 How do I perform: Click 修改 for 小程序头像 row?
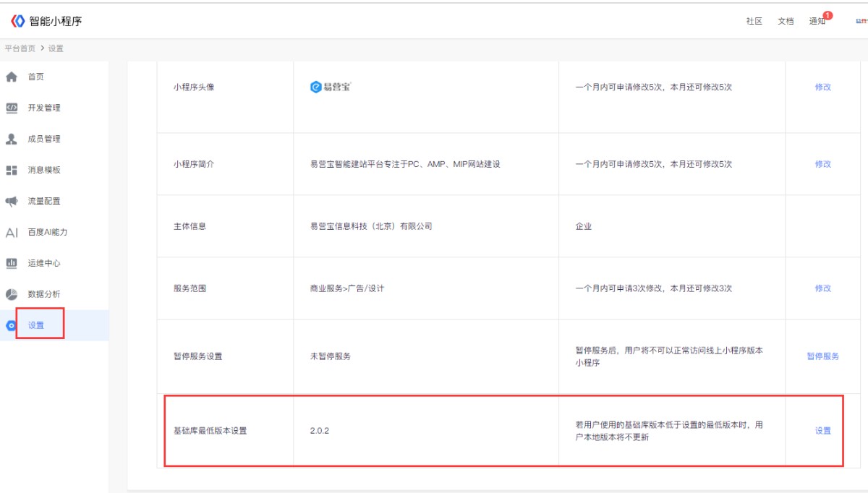tap(823, 87)
